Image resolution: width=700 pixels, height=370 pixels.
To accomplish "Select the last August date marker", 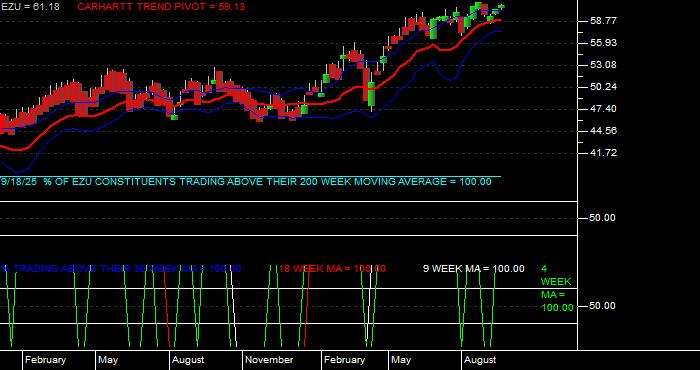I will (480, 360).
